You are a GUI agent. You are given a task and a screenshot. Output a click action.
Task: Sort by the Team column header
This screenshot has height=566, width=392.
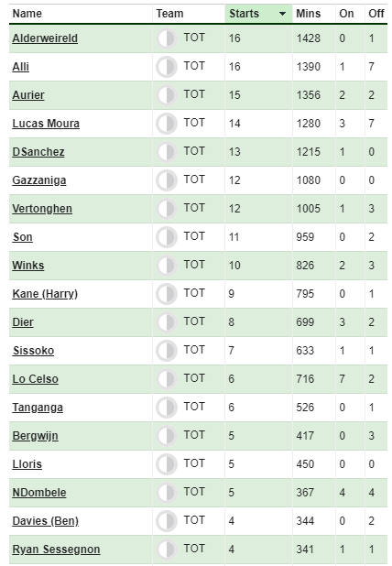[169, 14]
